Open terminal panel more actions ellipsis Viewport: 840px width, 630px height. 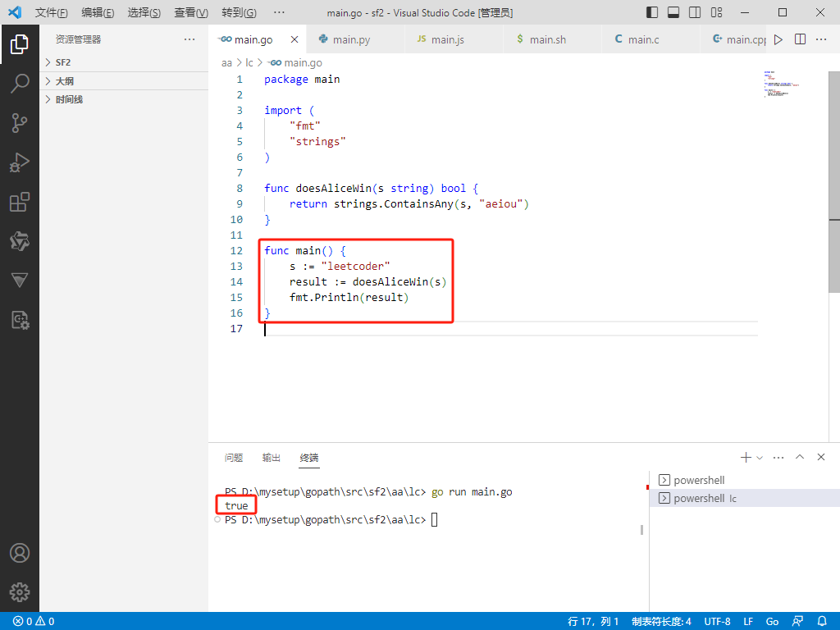pos(778,457)
